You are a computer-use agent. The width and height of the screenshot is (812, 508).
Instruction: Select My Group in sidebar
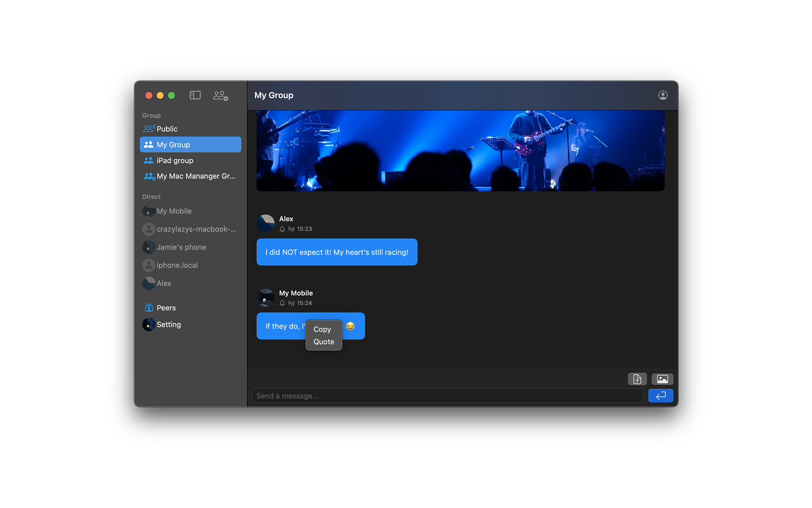(x=191, y=144)
